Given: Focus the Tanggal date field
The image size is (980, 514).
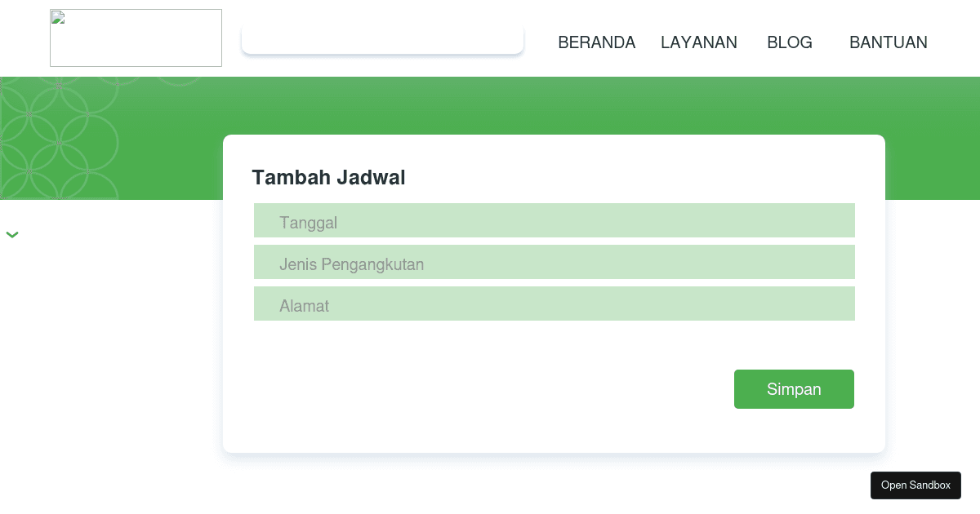Looking at the screenshot, I should click(554, 221).
